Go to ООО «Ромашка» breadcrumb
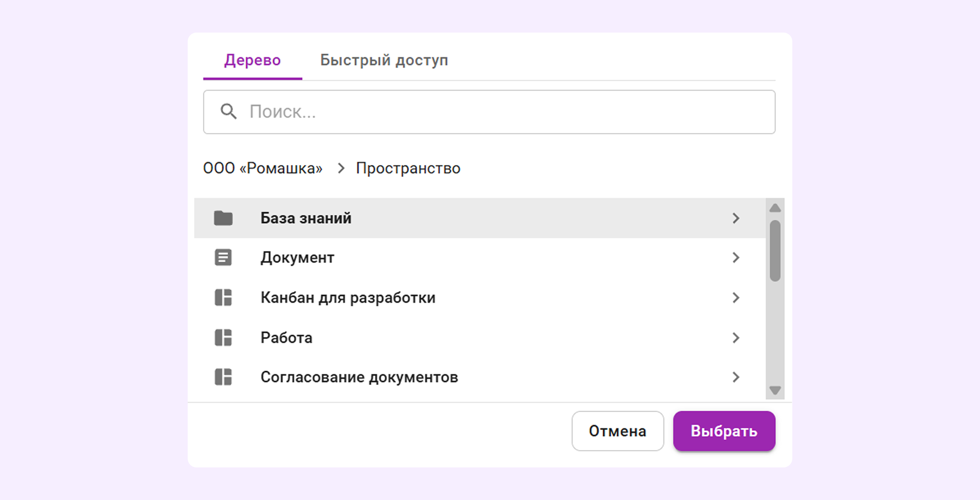The height and width of the screenshot is (500, 980). [263, 168]
